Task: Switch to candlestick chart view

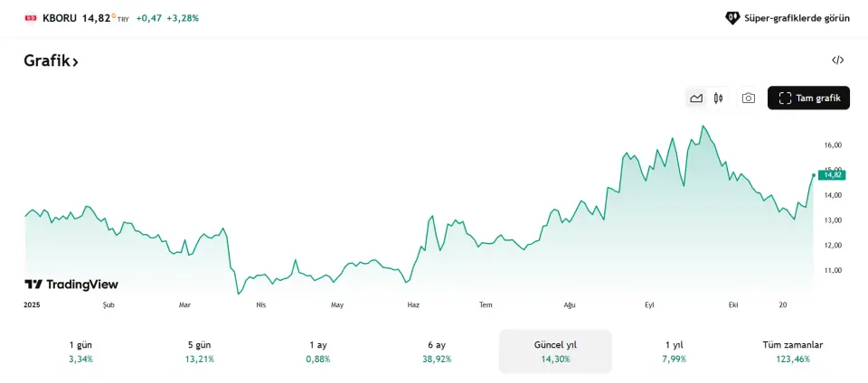Action: tap(719, 98)
